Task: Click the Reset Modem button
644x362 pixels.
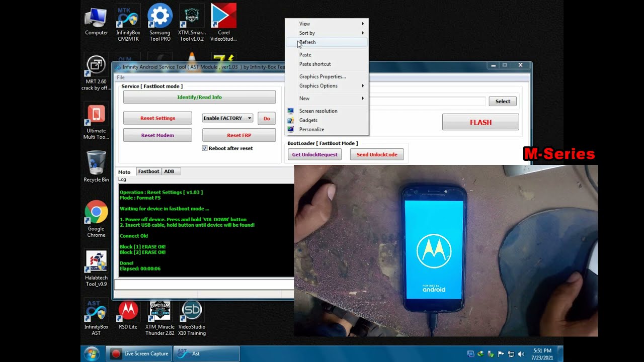Action: click(x=157, y=135)
